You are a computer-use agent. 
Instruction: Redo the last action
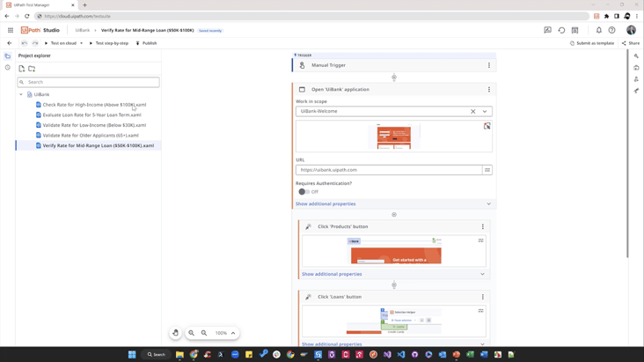pyautogui.click(x=35, y=43)
